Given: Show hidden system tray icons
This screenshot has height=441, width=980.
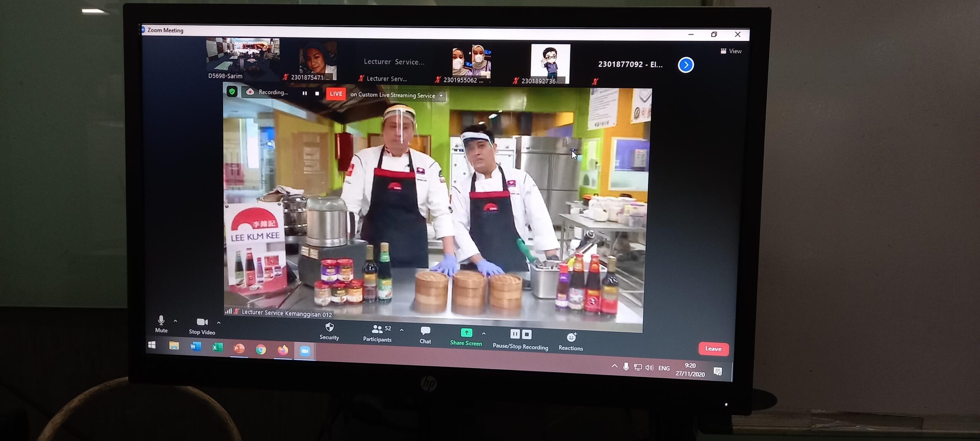Looking at the screenshot, I should [x=614, y=366].
